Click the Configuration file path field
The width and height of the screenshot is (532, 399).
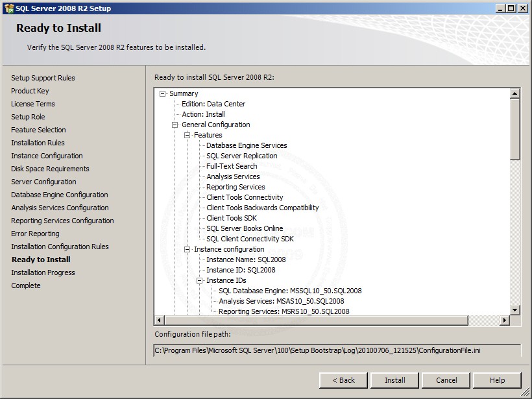(x=337, y=350)
